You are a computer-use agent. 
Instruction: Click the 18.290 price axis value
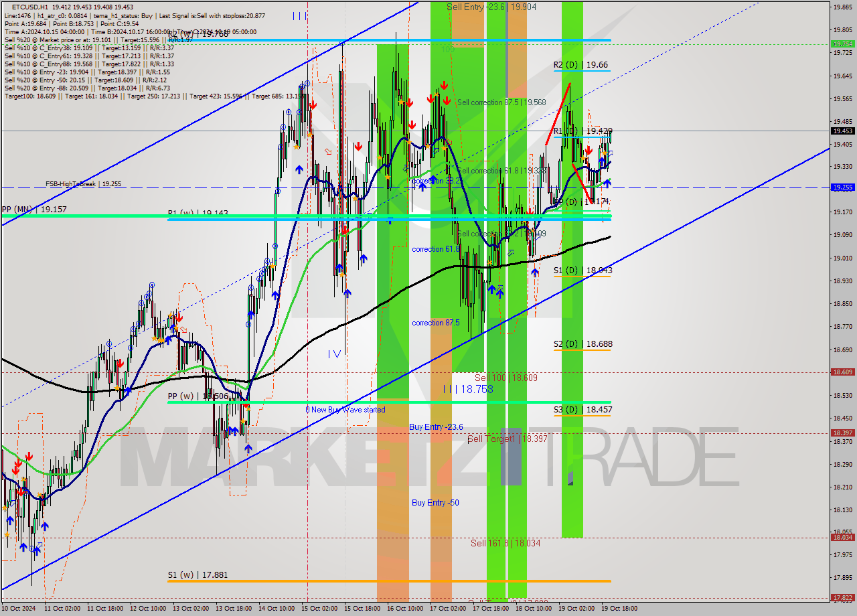842,464
